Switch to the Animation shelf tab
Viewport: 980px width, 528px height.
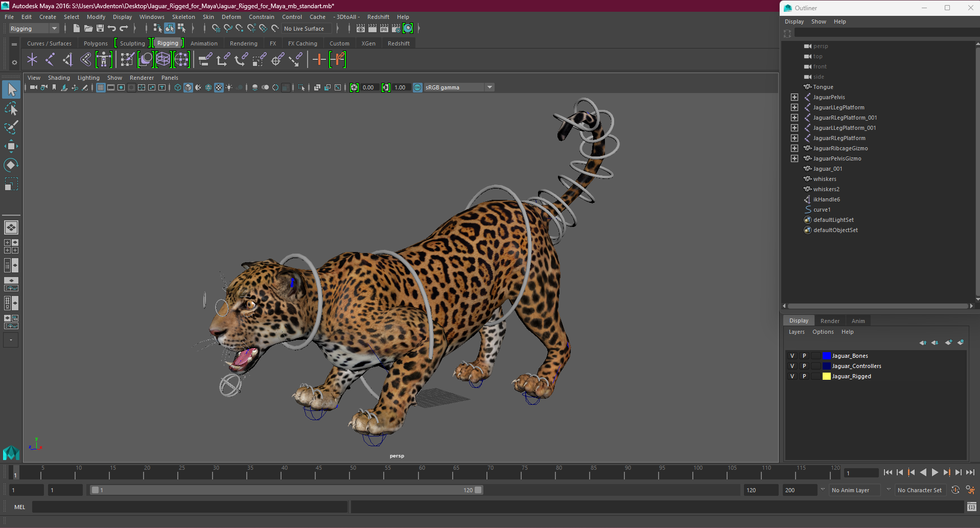(x=204, y=43)
